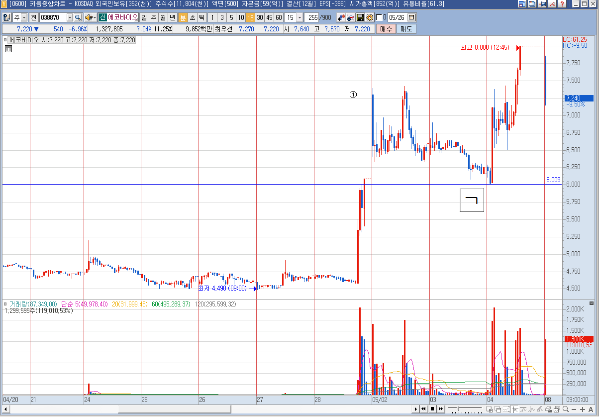This screenshot has width=600, height=417.
Task: Click the fast-forward playback button
Action: [441, 409]
